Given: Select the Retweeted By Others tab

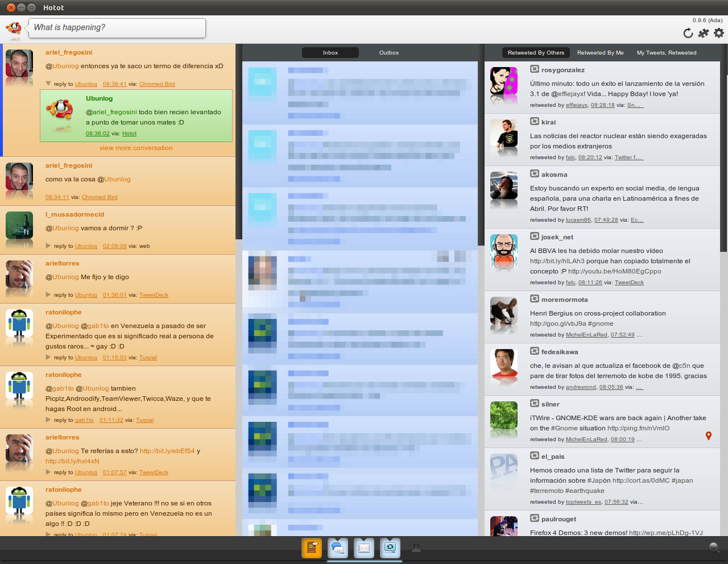Looking at the screenshot, I should (x=536, y=53).
